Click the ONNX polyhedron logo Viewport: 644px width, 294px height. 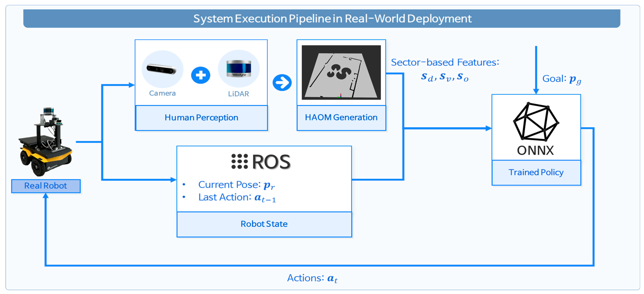click(x=536, y=122)
